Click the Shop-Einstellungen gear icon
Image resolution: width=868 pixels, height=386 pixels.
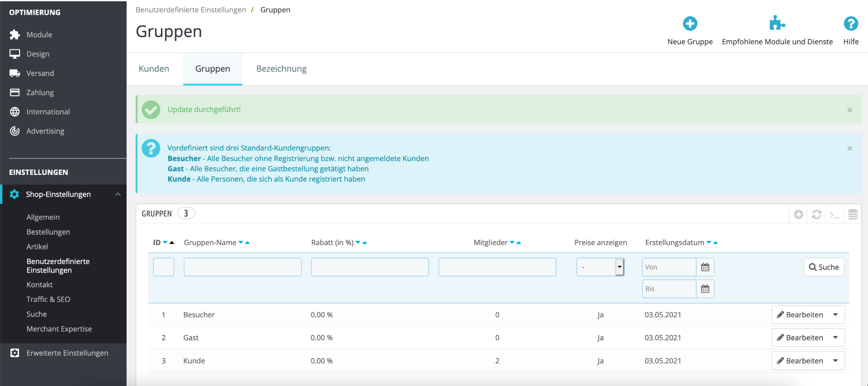14,194
